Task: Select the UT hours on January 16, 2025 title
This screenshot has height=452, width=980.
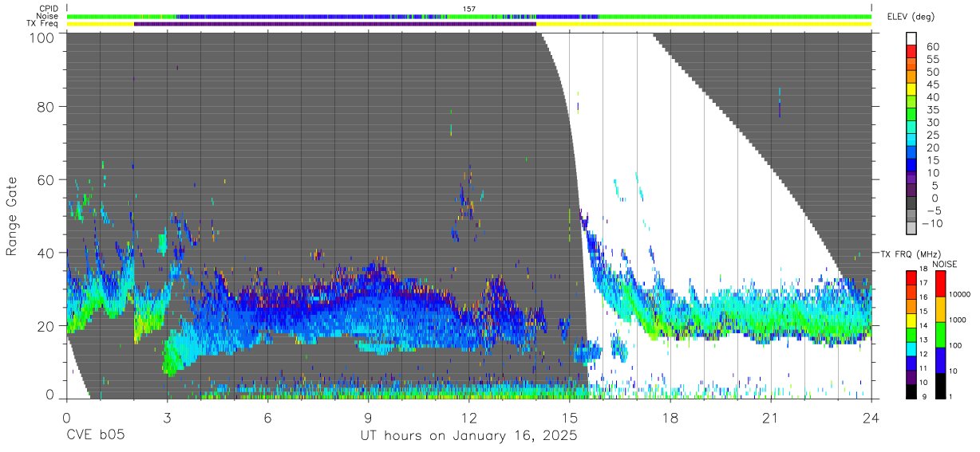Action: click(x=468, y=437)
